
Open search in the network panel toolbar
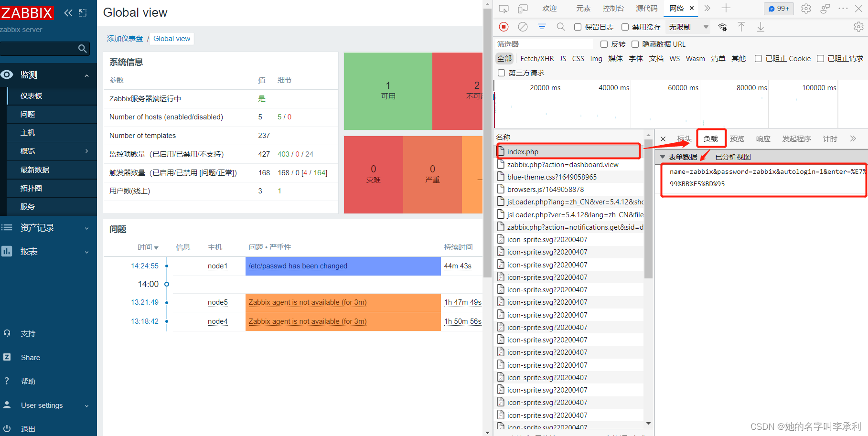click(561, 27)
